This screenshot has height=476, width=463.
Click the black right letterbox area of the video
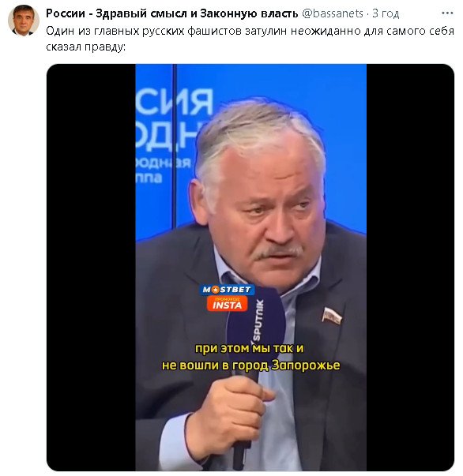point(410,267)
